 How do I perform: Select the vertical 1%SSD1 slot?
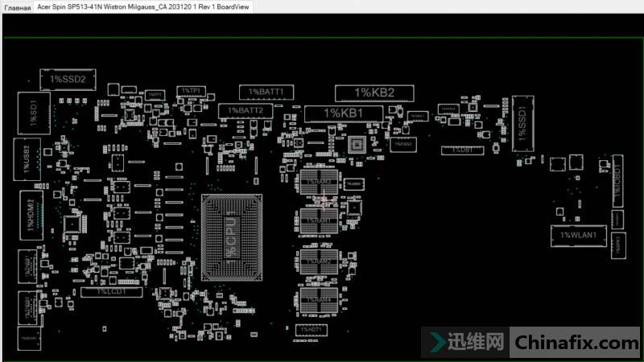522,124
